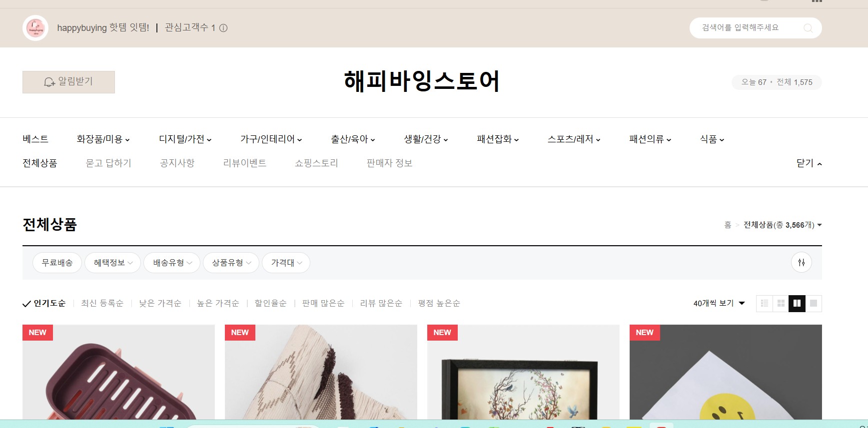Open the 전체상품 menu item
Screen dimensions: 868x428
[x=40, y=163]
